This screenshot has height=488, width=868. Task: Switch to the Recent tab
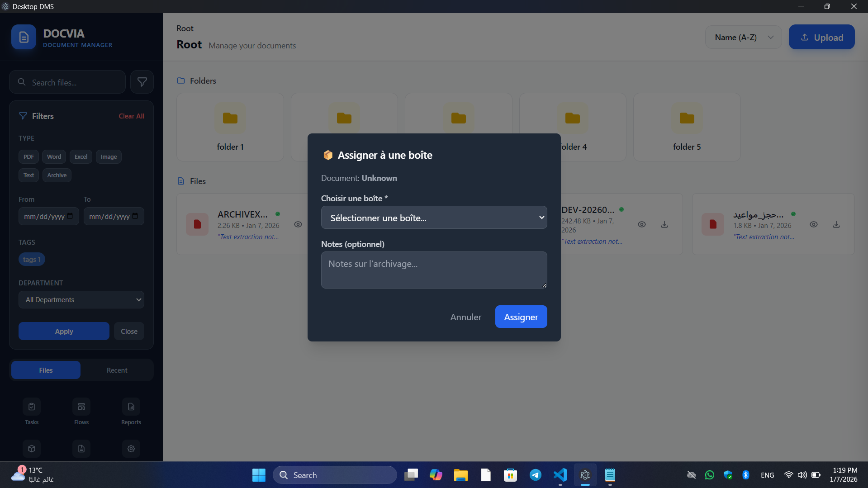pos(117,370)
